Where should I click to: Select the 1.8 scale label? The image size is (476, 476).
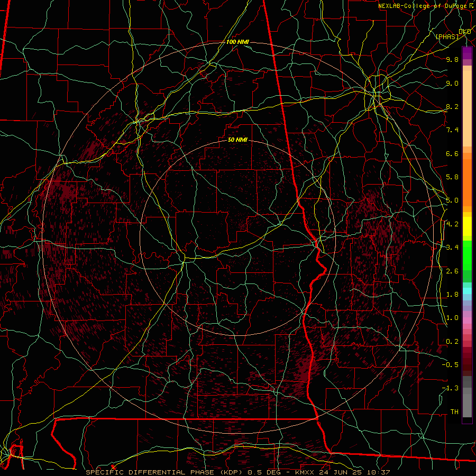(452, 295)
